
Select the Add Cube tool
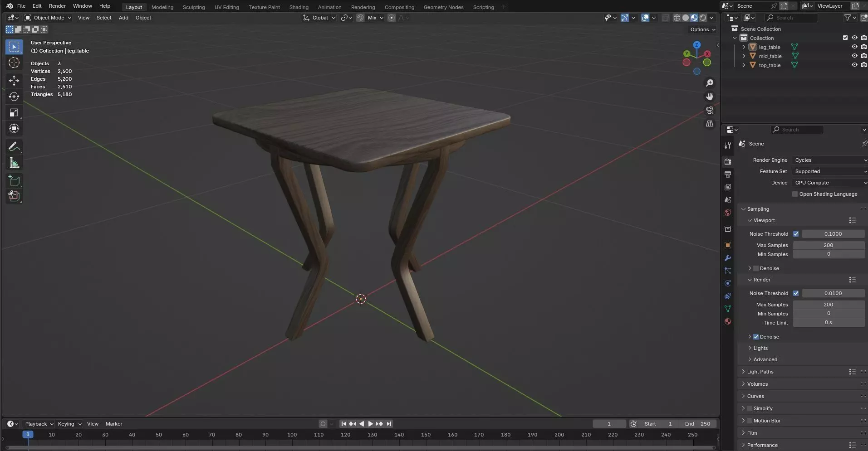14,181
